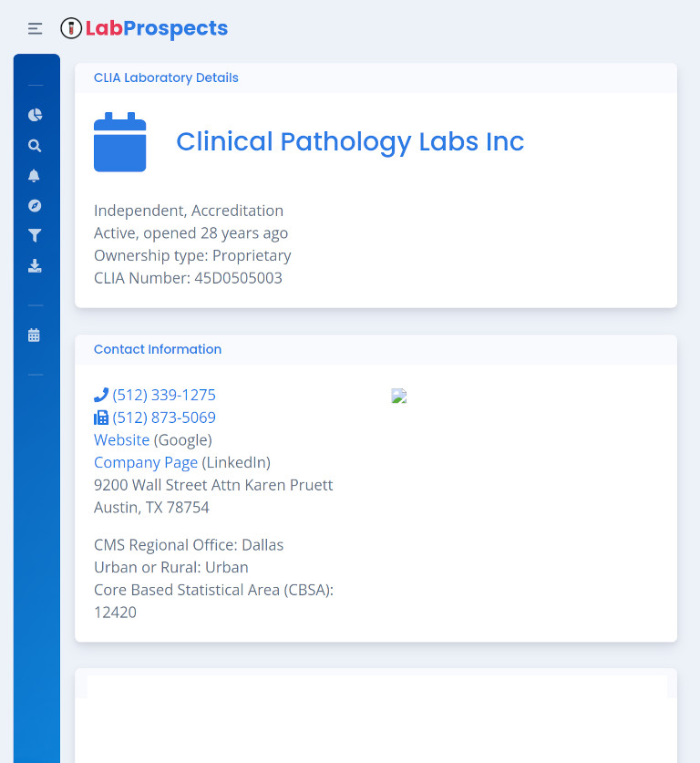
Task: Open the calendar icon in the sidebar
Action: (x=35, y=335)
